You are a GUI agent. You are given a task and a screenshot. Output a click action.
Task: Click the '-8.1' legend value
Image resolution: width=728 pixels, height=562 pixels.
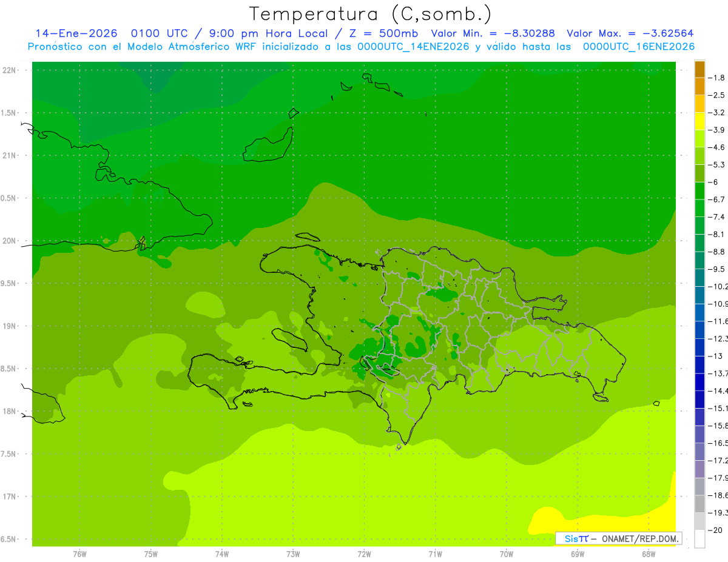[x=716, y=234]
